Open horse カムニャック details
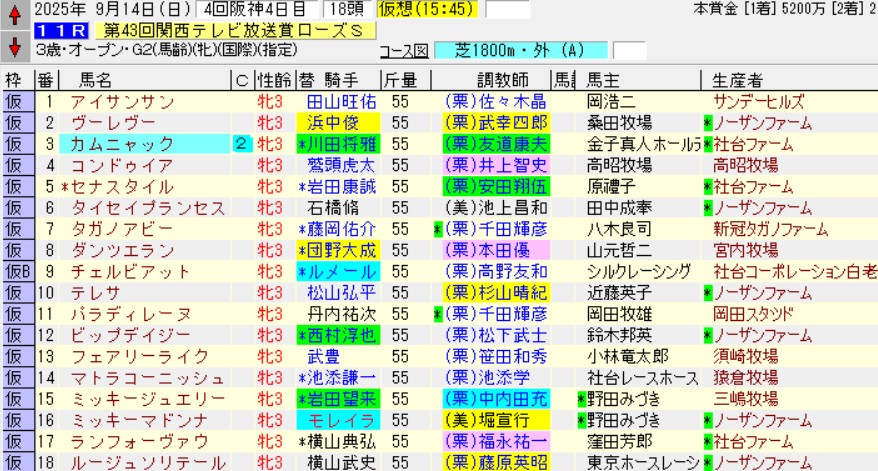Viewport: 878px width, 471px height. [x=109, y=144]
